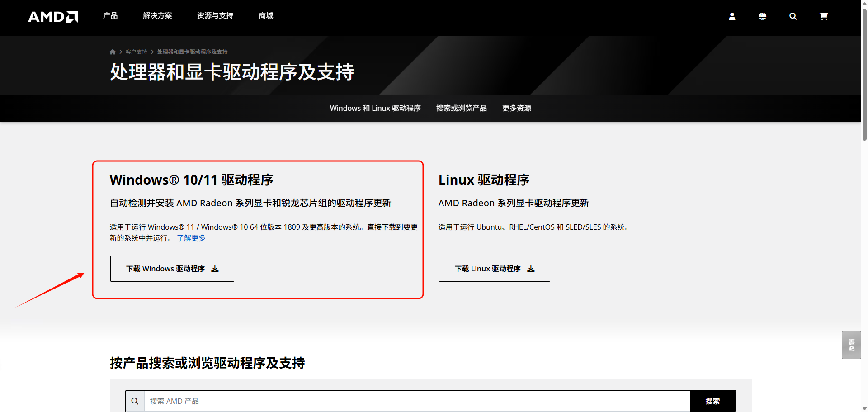Click the page vertical scrollbar thumb
Screen dimensions: 868x412
864,75
